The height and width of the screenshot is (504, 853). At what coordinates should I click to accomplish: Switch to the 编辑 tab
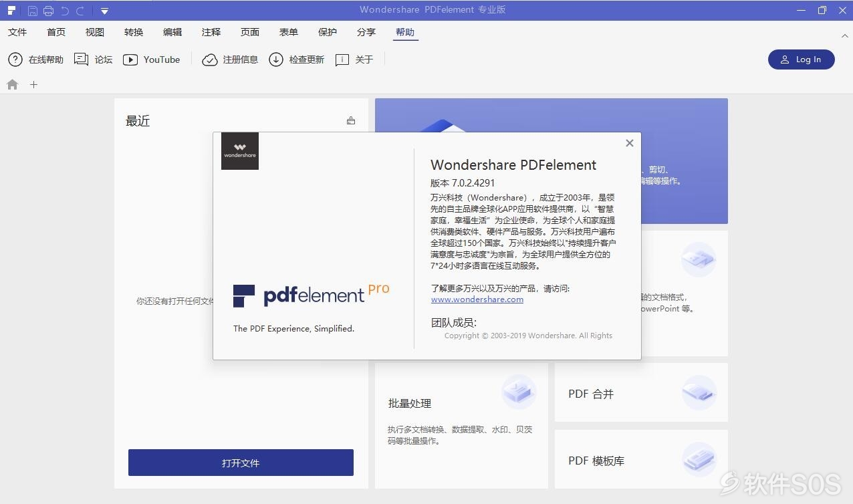[172, 32]
